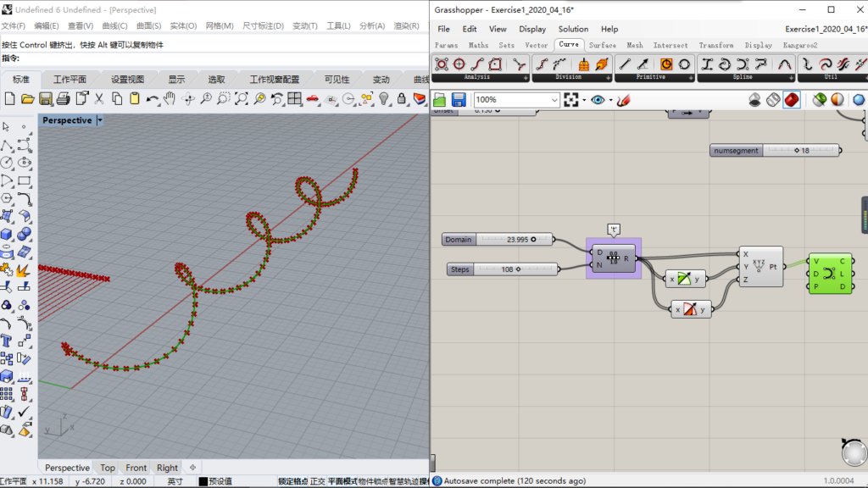
Task: Open the Solution menu in Grasshopper
Action: (573, 29)
